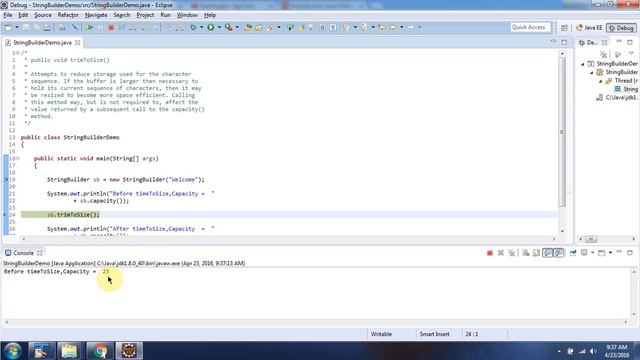This screenshot has width=640, height=360.
Task: Click the Suspend icon in the toolbar
Action: 100,27
